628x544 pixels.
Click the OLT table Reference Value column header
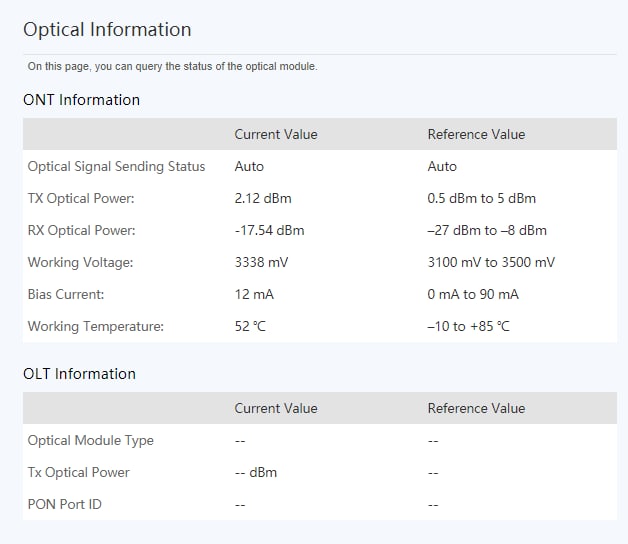tap(476, 408)
